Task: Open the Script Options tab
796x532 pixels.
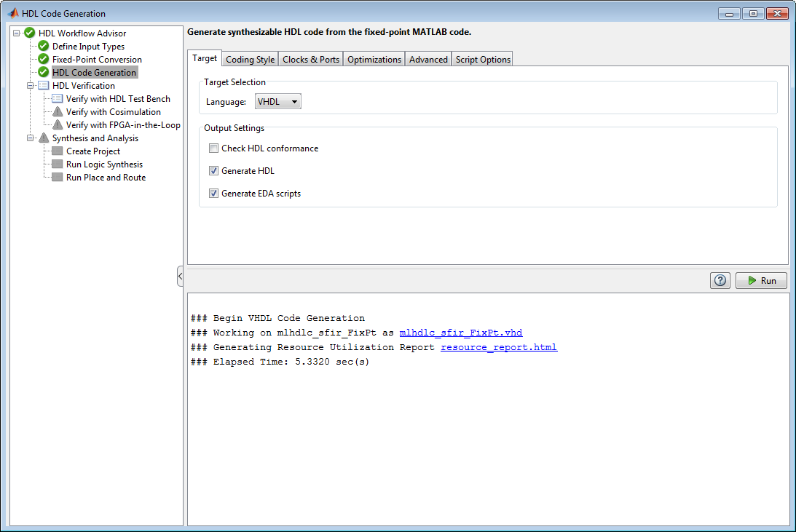Action: [x=483, y=60]
